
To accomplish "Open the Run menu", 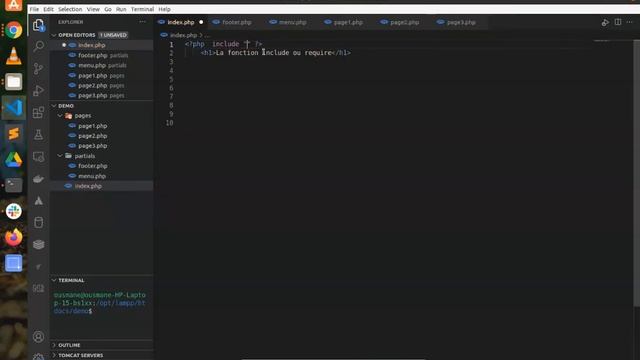I will [121, 9].
